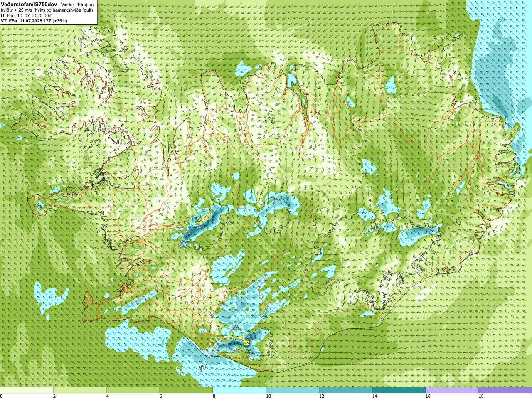The image size is (532, 399).
Task: Click the 18 label under the scale
Action: pyautogui.click(x=481, y=396)
